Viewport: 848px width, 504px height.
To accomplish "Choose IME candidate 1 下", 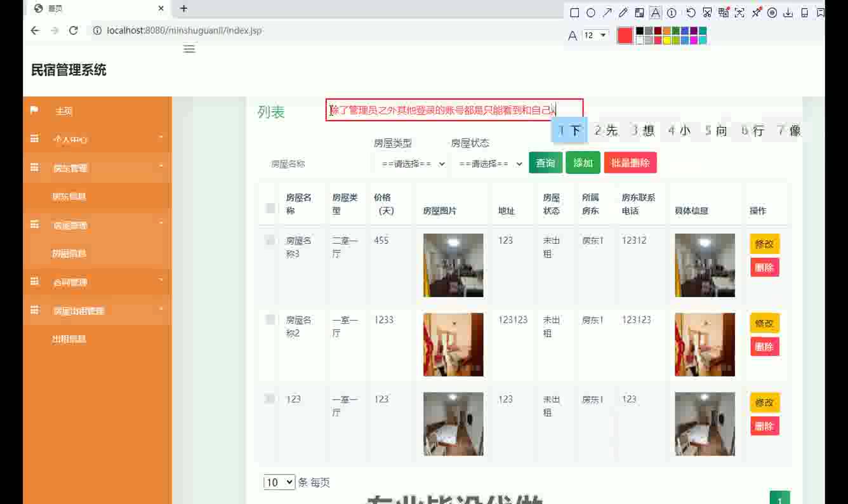I will [569, 131].
